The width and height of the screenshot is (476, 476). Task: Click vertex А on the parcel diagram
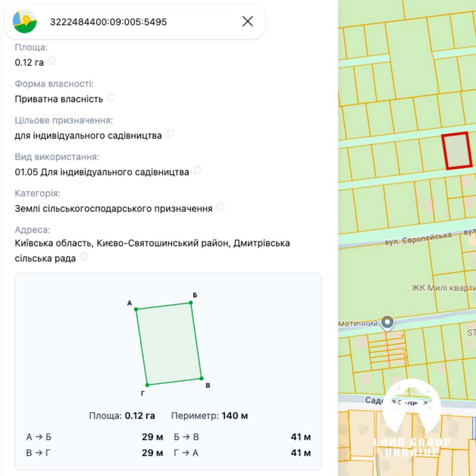tap(136, 309)
